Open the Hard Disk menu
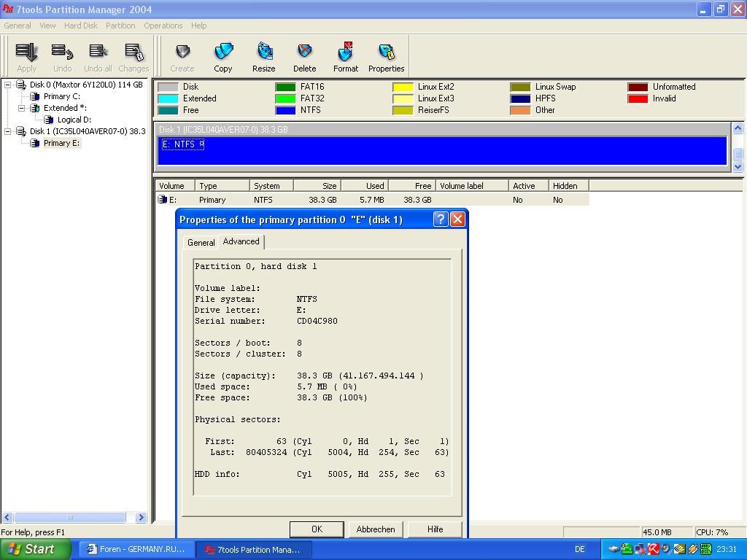747x560 pixels. click(x=81, y=26)
